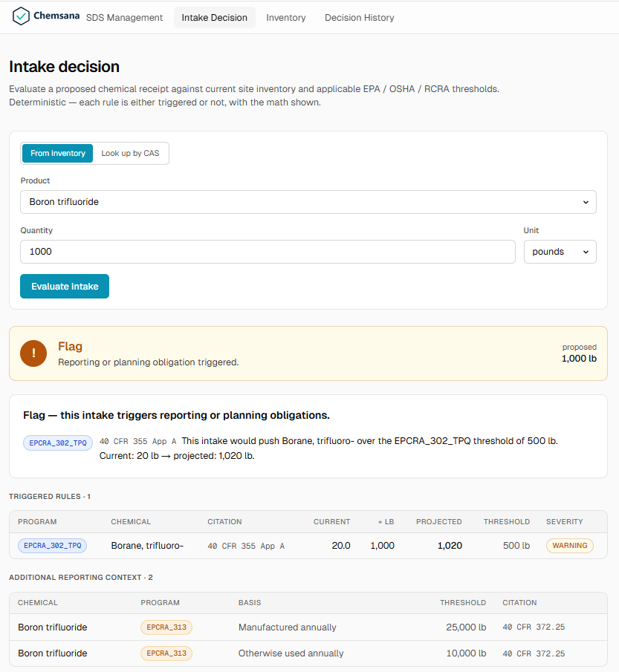619x672 pixels.
Task: Click the + LB column header
Action: click(386, 521)
